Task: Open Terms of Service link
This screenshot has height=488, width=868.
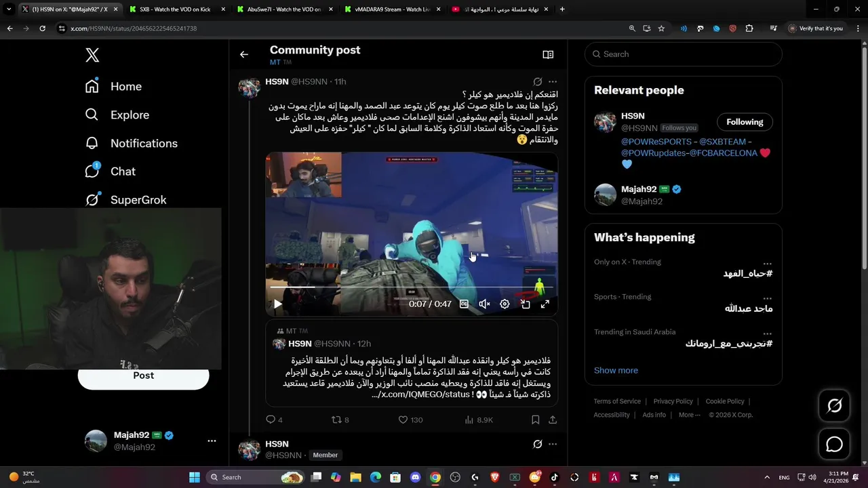Action: click(617, 401)
